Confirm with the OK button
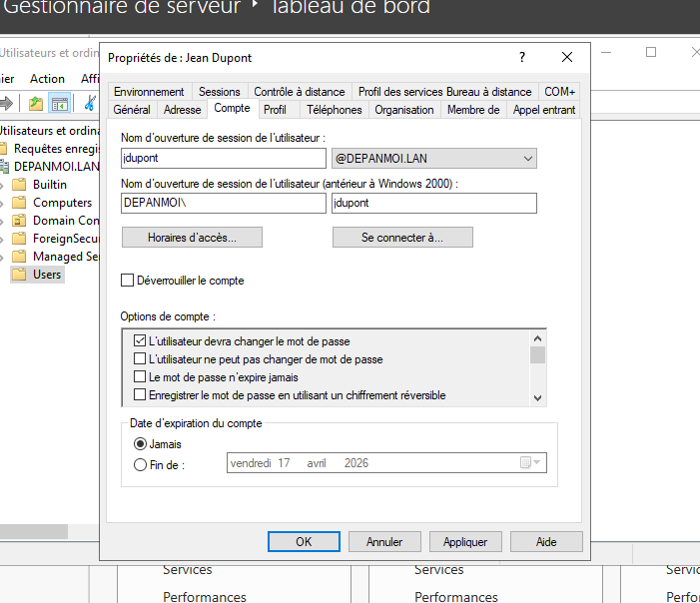 (304, 541)
